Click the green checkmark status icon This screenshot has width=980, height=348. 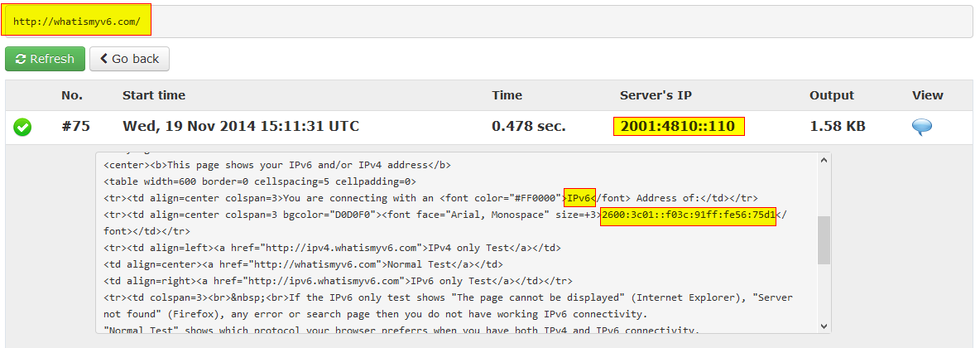pyautogui.click(x=22, y=127)
